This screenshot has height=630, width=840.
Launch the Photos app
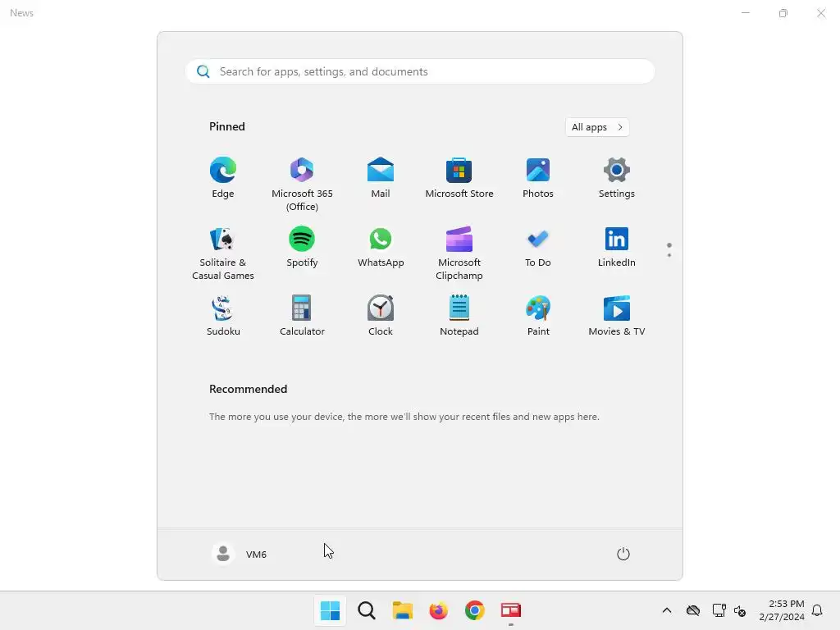tap(538, 178)
